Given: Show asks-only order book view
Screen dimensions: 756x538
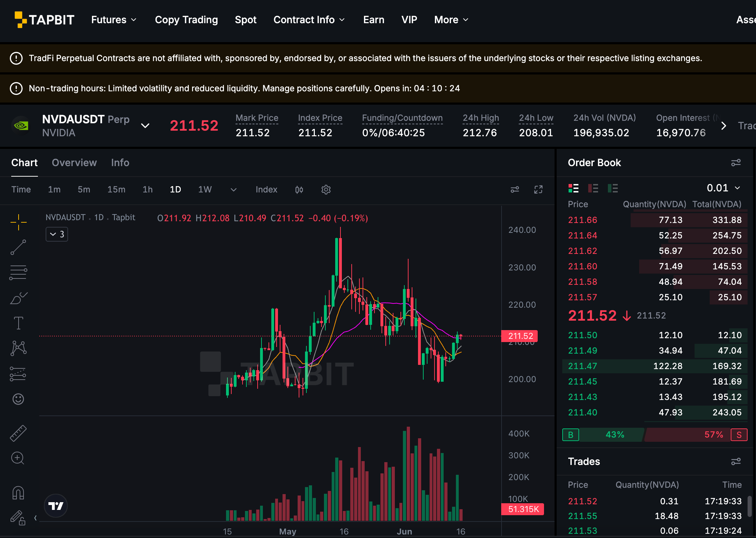Looking at the screenshot, I should coord(593,188).
